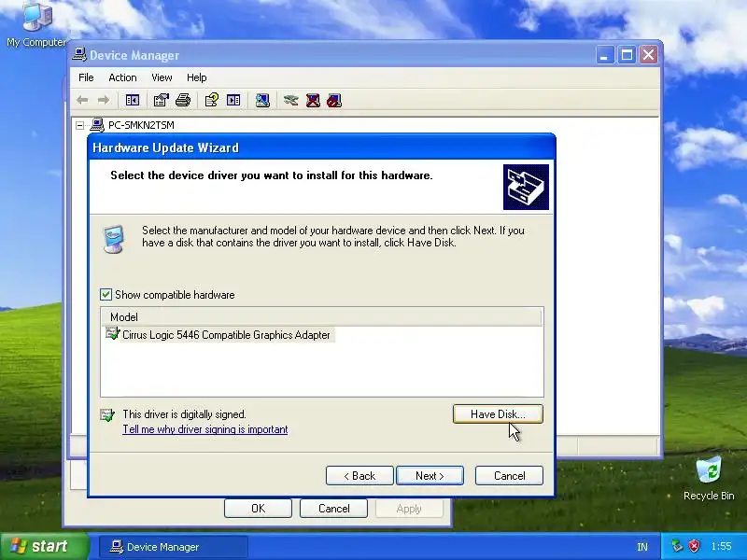Image resolution: width=747 pixels, height=560 pixels.
Task: Open the View menu
Action: 162,77
